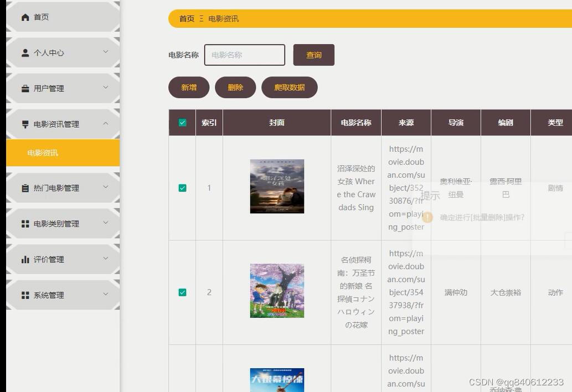Viewport: 572px width, 392px height.
Task: Click the grid icon for 电影类别管理
Action: (x=25, y=224)
